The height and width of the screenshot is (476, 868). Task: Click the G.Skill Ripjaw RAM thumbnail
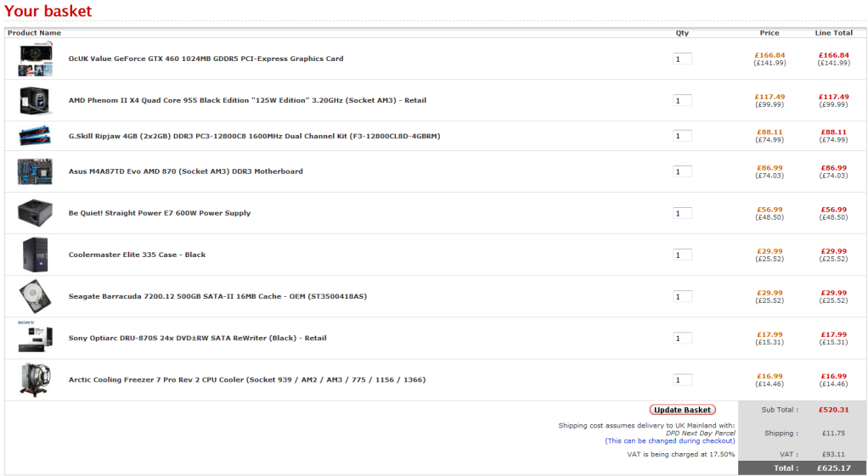pyautogui.click(x=36, y=136)
